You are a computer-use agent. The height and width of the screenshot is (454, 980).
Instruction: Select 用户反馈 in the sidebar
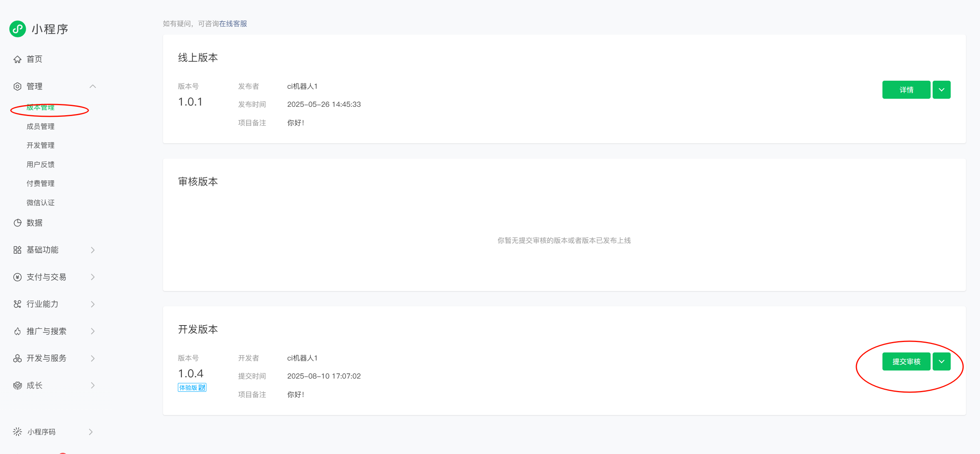(41, 164)
